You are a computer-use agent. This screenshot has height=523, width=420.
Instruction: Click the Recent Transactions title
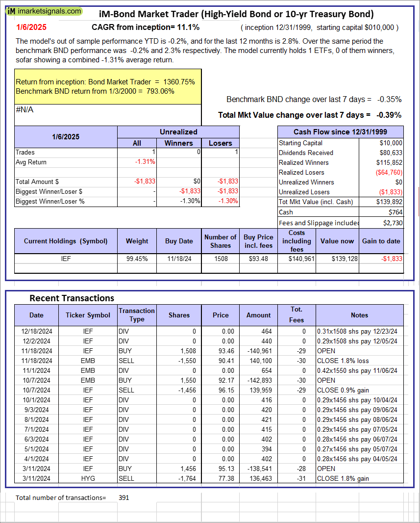pyautogui.click(x=72, y=298)
